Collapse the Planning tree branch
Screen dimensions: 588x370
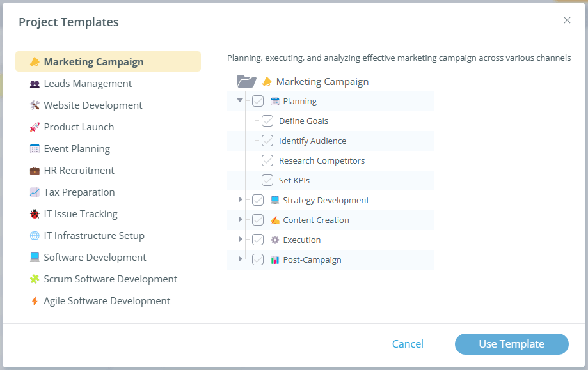click(240, 100)
